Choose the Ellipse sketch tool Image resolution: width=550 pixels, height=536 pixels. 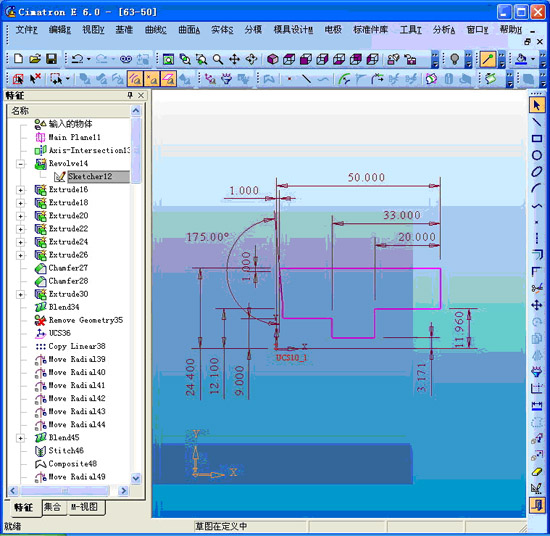[x=537, y=172]
